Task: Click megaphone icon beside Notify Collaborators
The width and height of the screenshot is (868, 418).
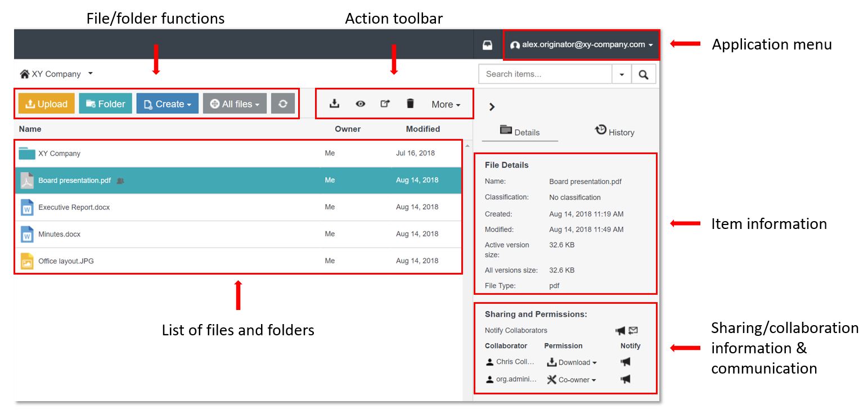Action: tap(620, 331)
